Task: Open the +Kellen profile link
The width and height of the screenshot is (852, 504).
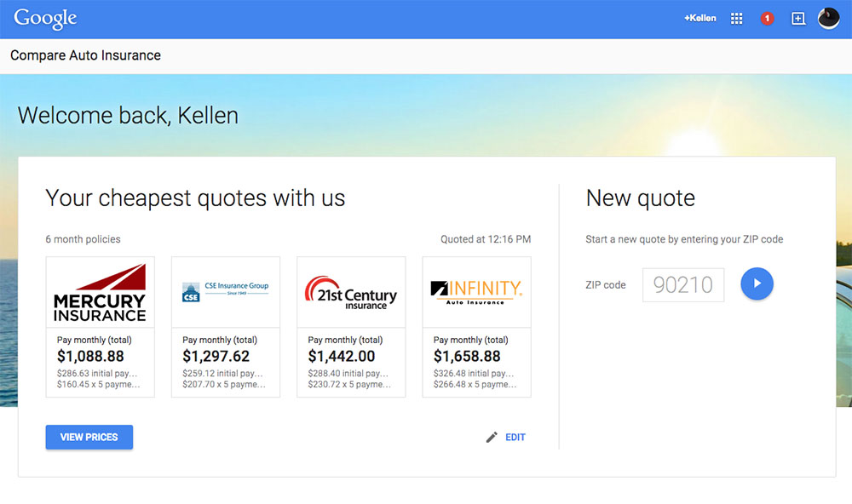Action: (699, 18)
